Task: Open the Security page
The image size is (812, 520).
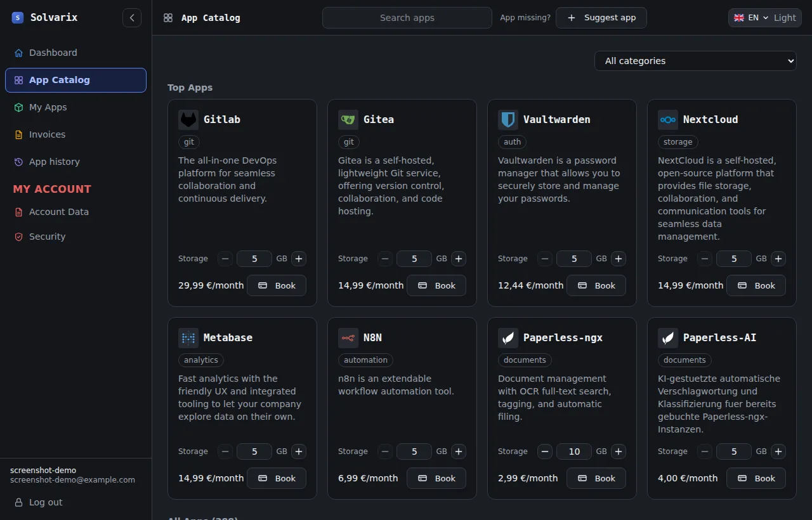Action: pos(75,237)
